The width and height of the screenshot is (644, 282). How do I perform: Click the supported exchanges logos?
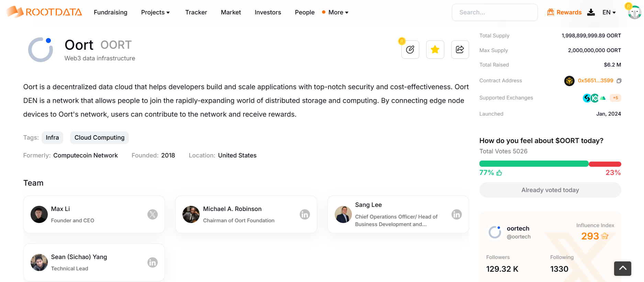[594, 98]
